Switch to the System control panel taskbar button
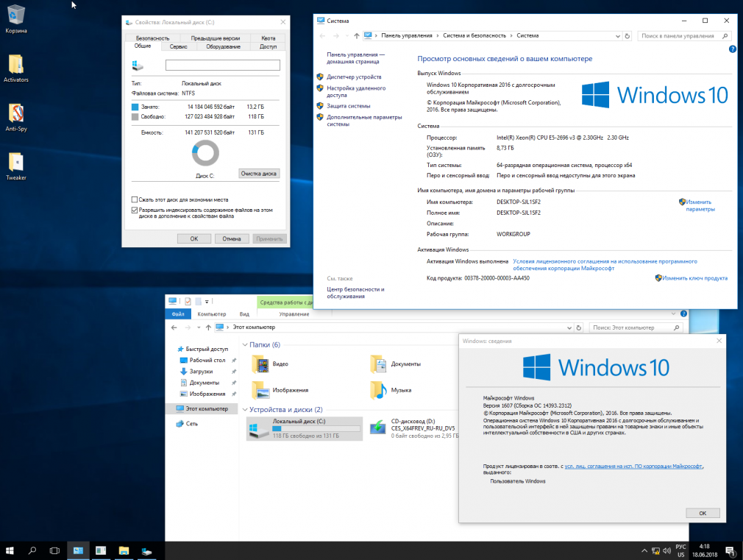 point(78,550)
